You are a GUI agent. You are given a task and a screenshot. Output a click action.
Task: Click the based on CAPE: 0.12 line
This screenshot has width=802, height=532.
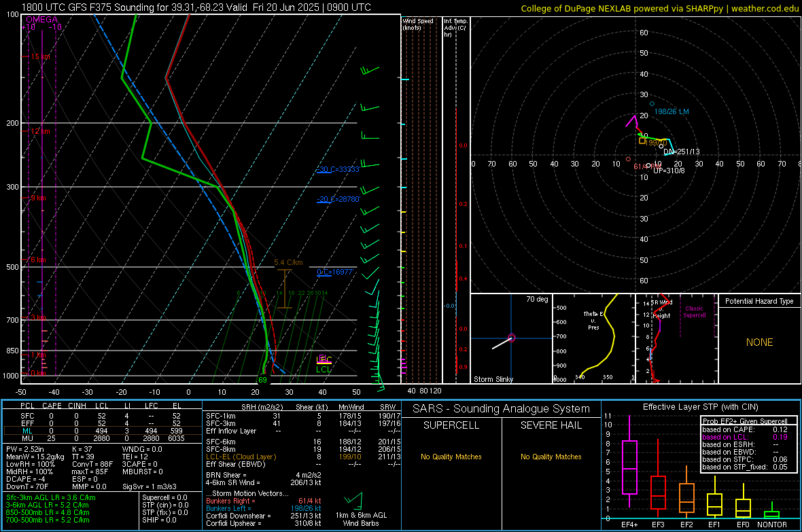(745, 429)
